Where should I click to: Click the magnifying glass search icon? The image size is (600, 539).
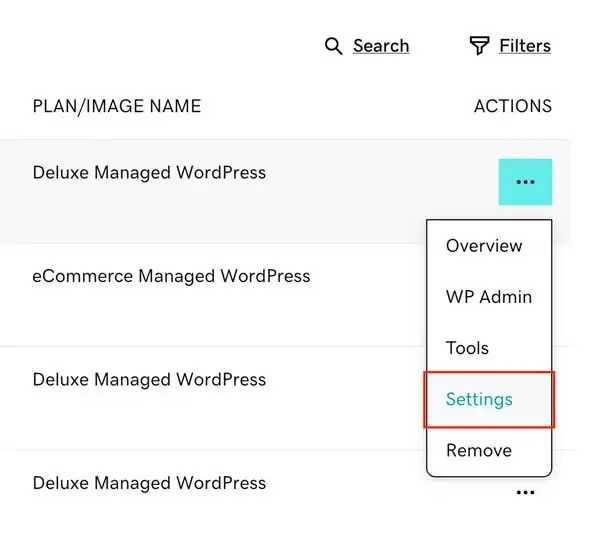[333, 46]
